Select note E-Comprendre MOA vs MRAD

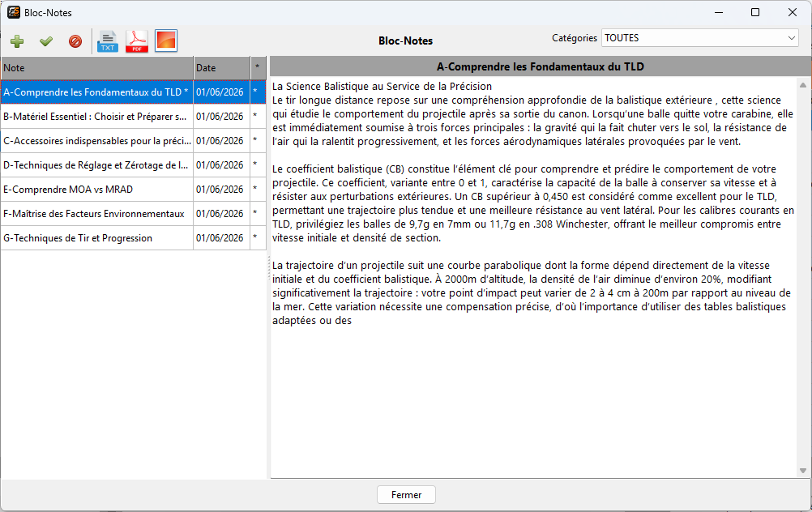coord(96,190)
